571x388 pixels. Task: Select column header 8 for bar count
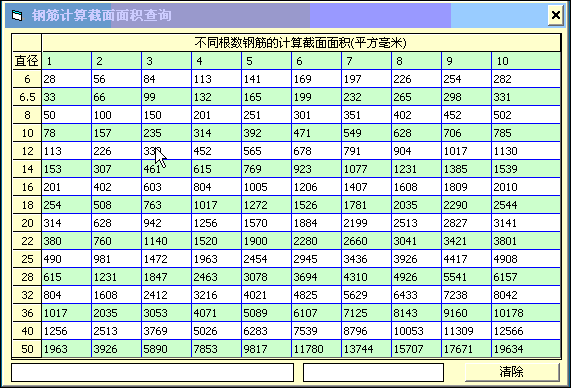coord(416,61)
